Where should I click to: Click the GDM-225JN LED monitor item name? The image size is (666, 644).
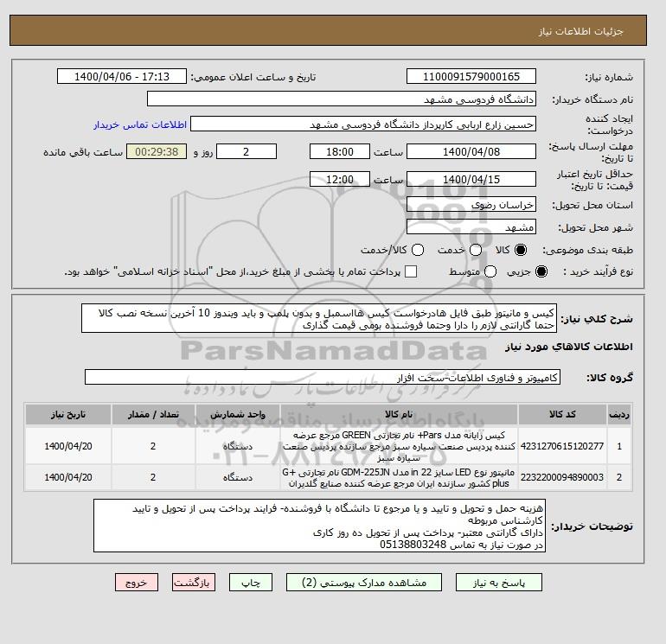[399, 477]
